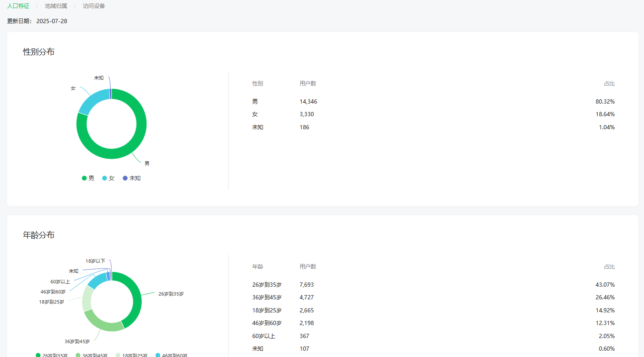Toggle the 未知 legend in gender chart
The width and height of the screenshot is (644, 357).
[x=132, y=178]
